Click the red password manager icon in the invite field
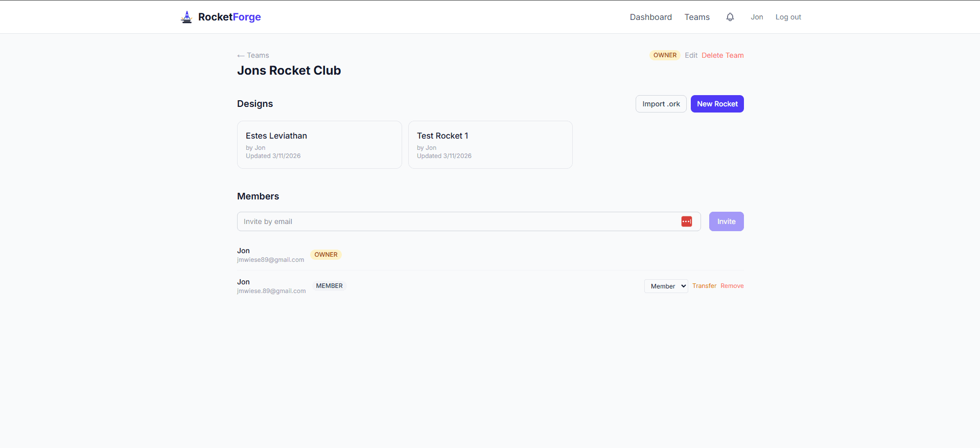Image resolution: width=980 pixels, height=448 pixels. click(686, 221)
